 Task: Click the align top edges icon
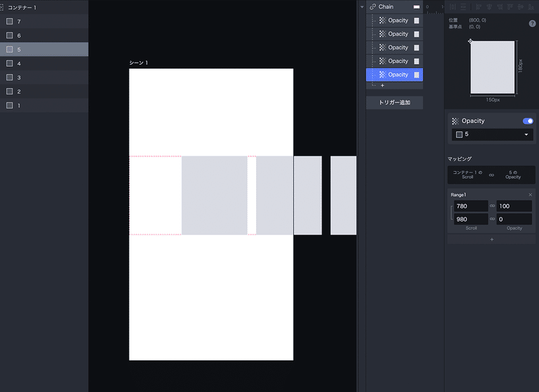510,7
